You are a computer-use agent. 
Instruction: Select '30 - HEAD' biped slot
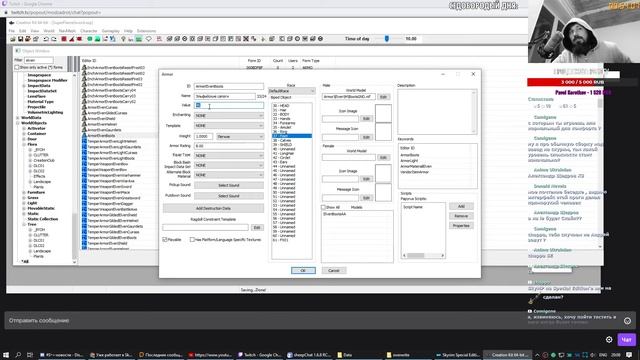tap(291, 106)
